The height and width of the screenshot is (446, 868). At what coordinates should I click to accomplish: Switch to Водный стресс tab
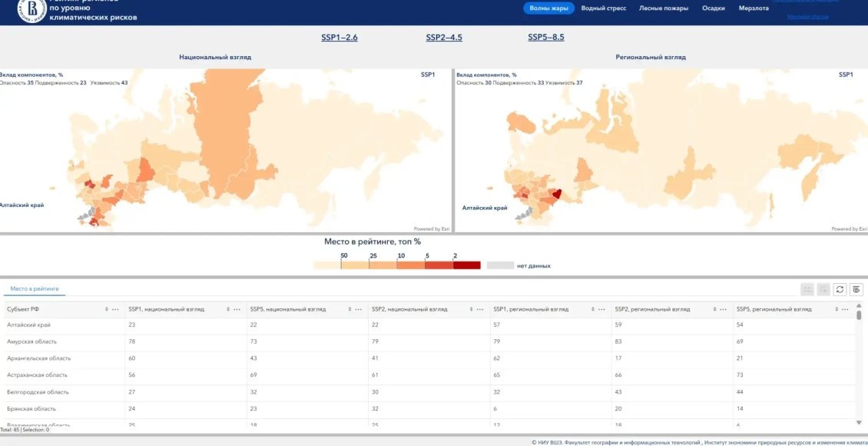point(604,8)
